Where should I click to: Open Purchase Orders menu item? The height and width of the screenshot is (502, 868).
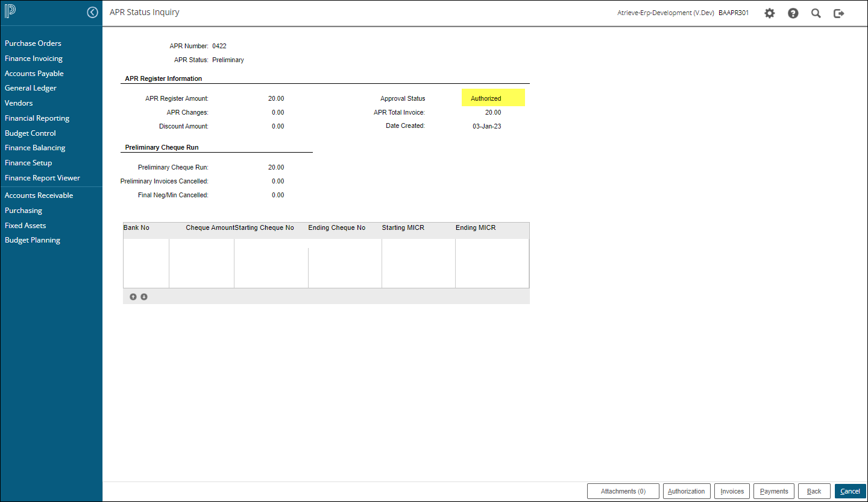[33, 43]
